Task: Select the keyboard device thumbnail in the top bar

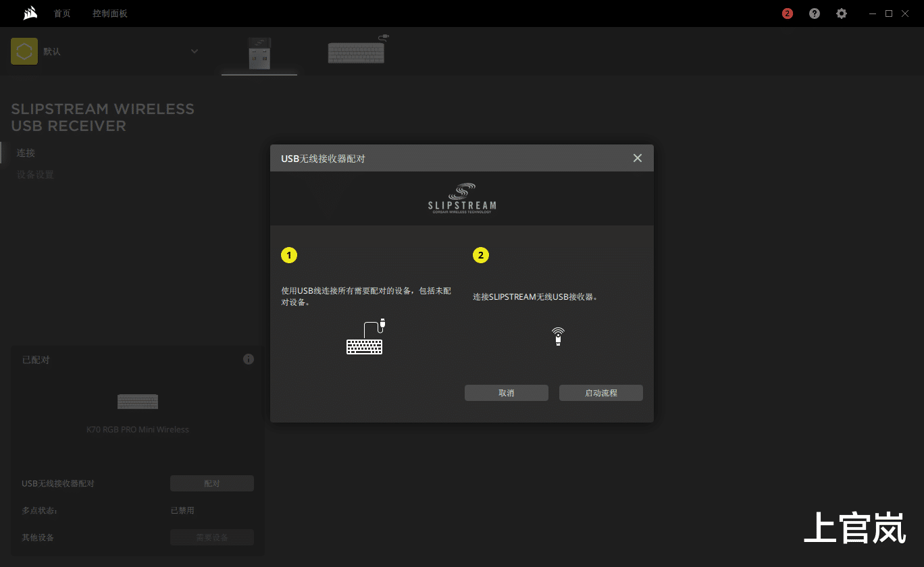Action: point(358,50)
